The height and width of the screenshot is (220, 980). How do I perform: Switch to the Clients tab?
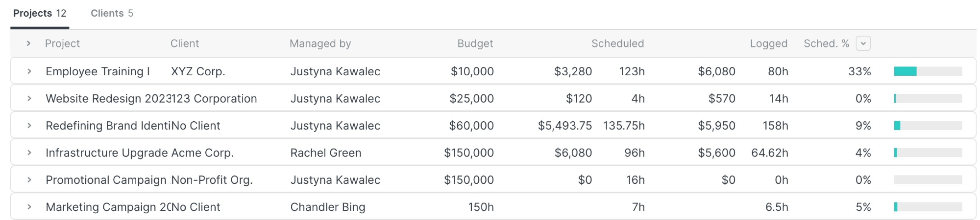(112, 14)
